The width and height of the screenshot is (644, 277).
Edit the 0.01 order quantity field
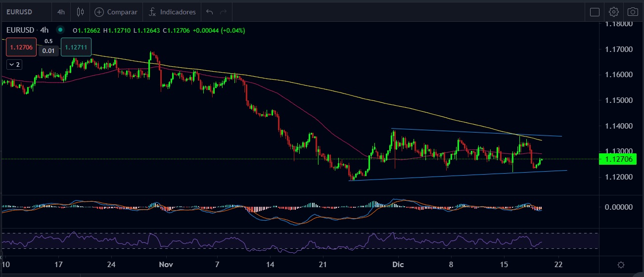tap(48, 50)
